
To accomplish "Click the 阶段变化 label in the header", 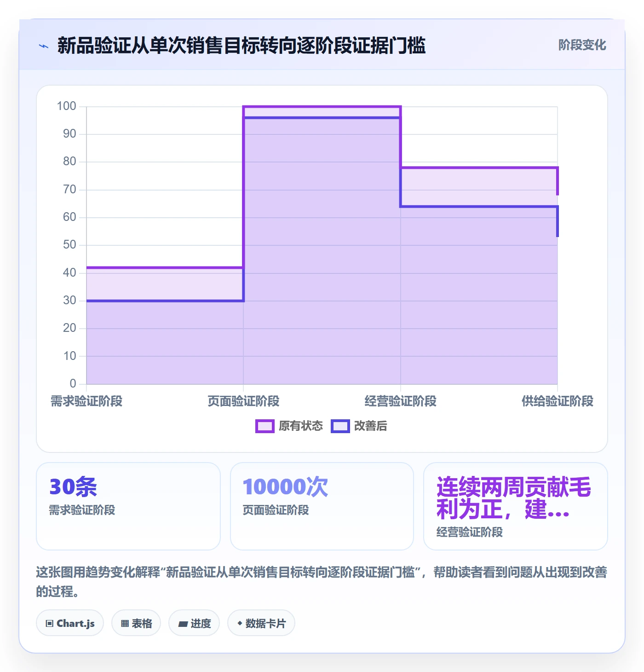I will tap(582, 45).
